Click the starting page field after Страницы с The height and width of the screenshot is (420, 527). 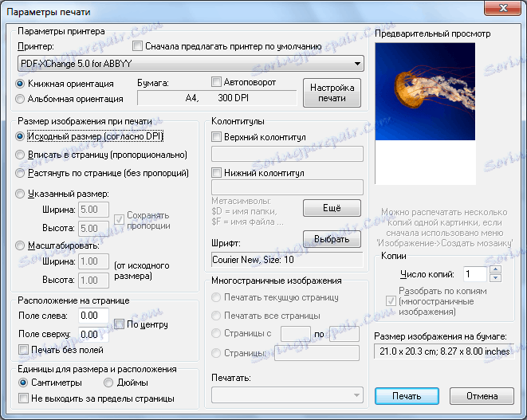click(x=296, y=334)
